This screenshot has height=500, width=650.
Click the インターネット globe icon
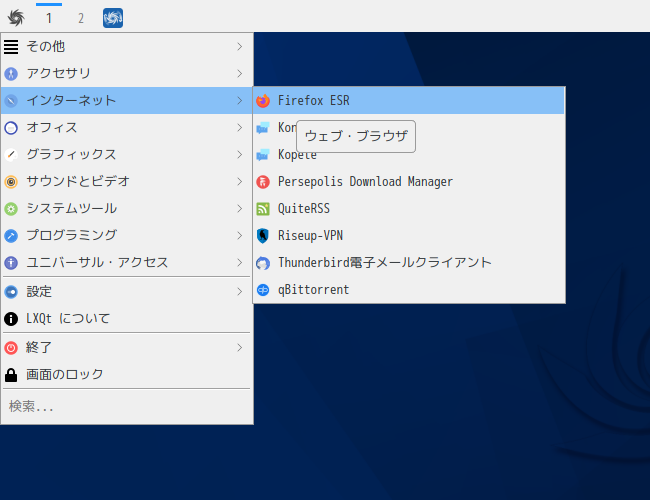click(x=11, y=101)
